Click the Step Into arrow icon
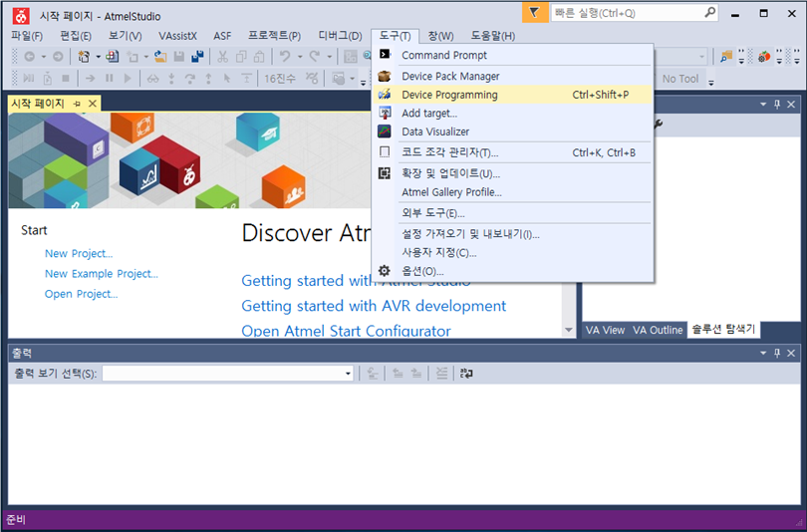807x532 pixels. pyautogui.click(x=171, y=78)
